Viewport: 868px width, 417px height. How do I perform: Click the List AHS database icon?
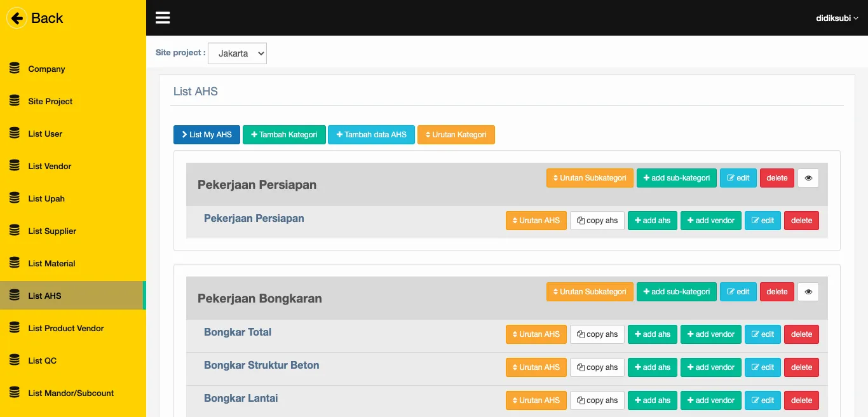[15, 296]
